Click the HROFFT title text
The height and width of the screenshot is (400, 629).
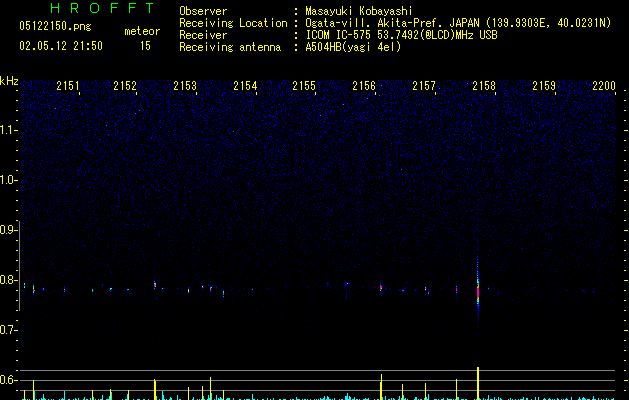point(102,8)
